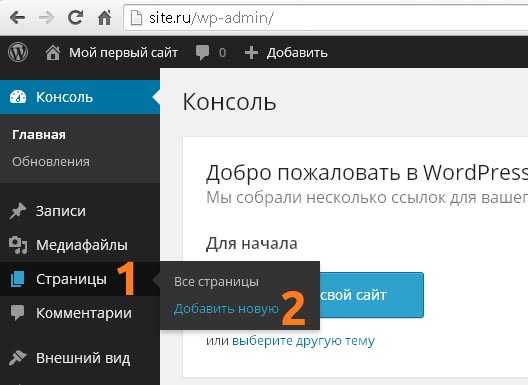Click the plus icon next to Добавить
Screen dimensions: 528x385
[251, 53]
